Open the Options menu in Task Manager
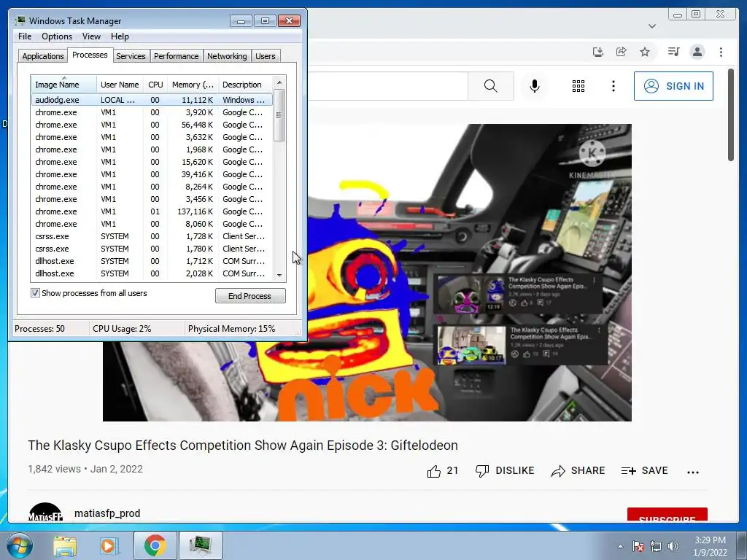This screenshot has height=560, width=747. pos(57,36)
